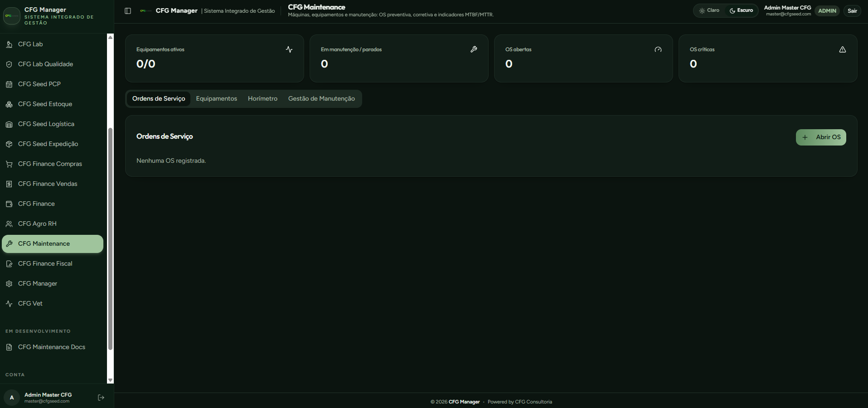Viewport: 868px width, 408px height.
Task: Click sidebar scrollbar thumb
Action: [x=110, y=239]
